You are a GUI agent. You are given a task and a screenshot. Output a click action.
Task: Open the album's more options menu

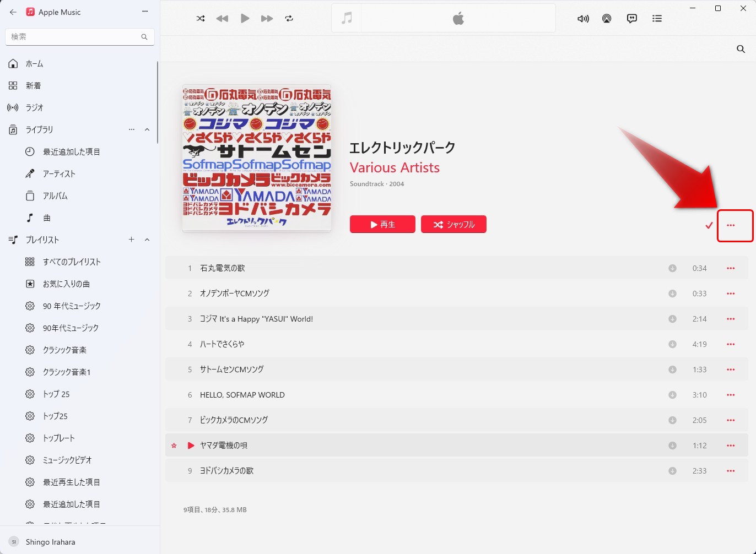[x=735, y=226]
